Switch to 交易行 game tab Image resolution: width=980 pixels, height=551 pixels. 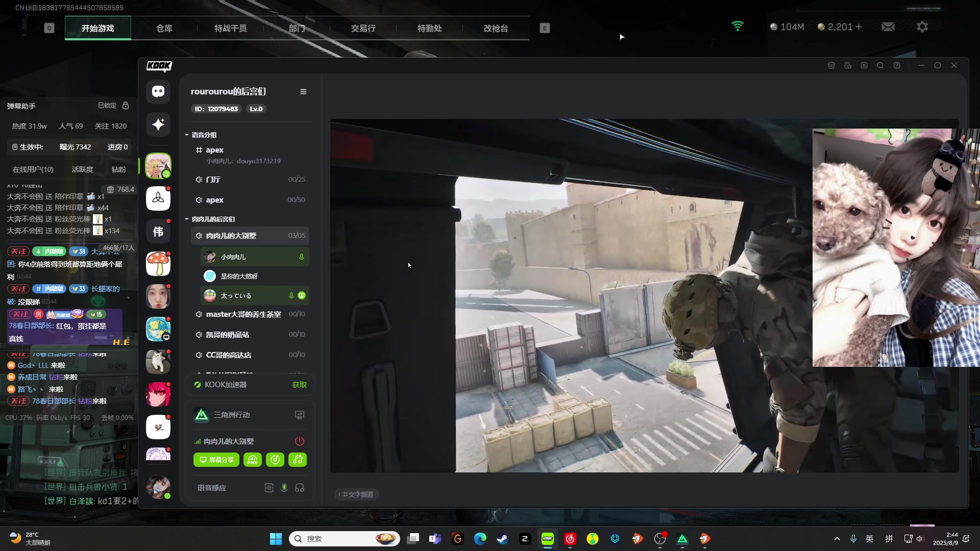(363, 28)
